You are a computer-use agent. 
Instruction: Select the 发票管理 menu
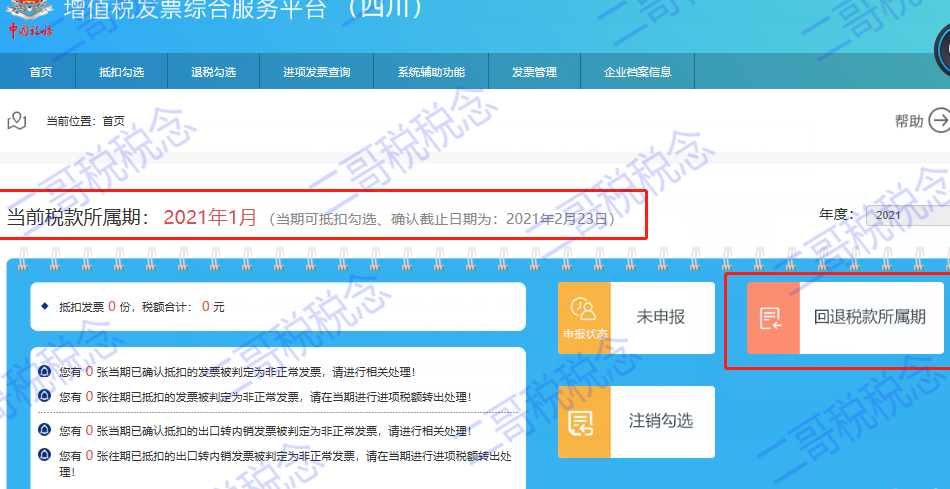(534, 72)
